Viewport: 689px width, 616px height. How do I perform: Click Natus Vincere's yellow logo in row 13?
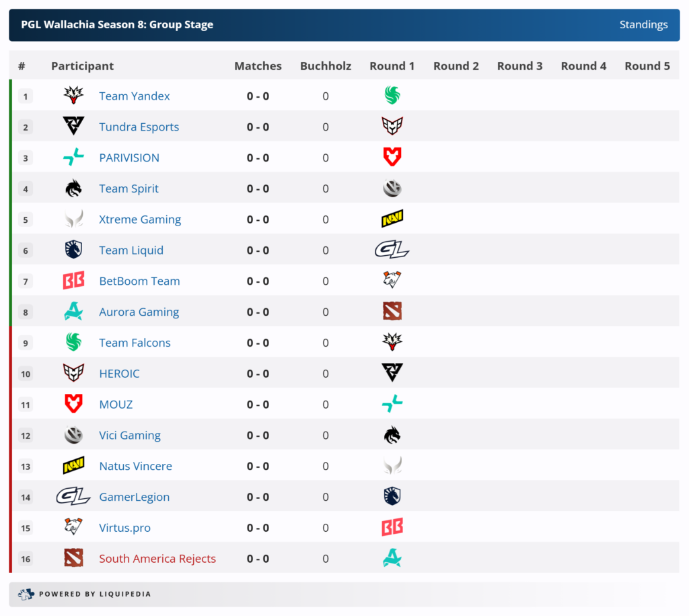(73, 466)
